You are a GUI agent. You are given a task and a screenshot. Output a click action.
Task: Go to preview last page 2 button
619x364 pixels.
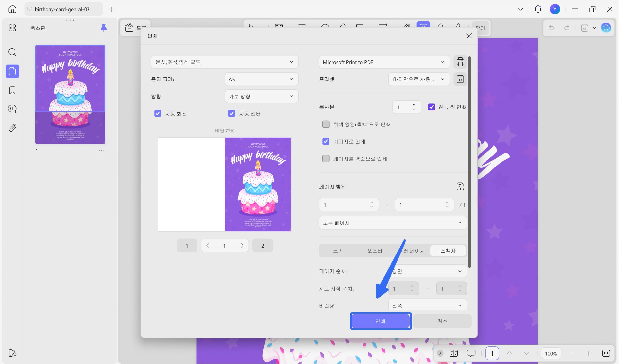(262, 245)
